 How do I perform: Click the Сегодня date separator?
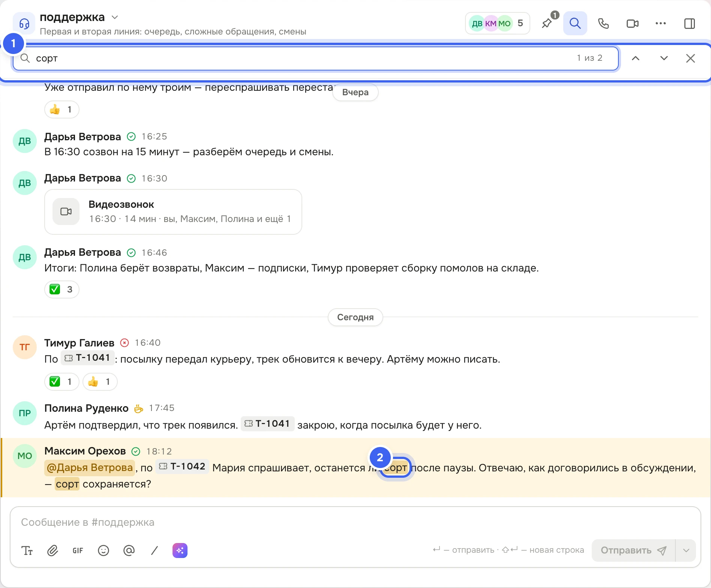point(355,317)
